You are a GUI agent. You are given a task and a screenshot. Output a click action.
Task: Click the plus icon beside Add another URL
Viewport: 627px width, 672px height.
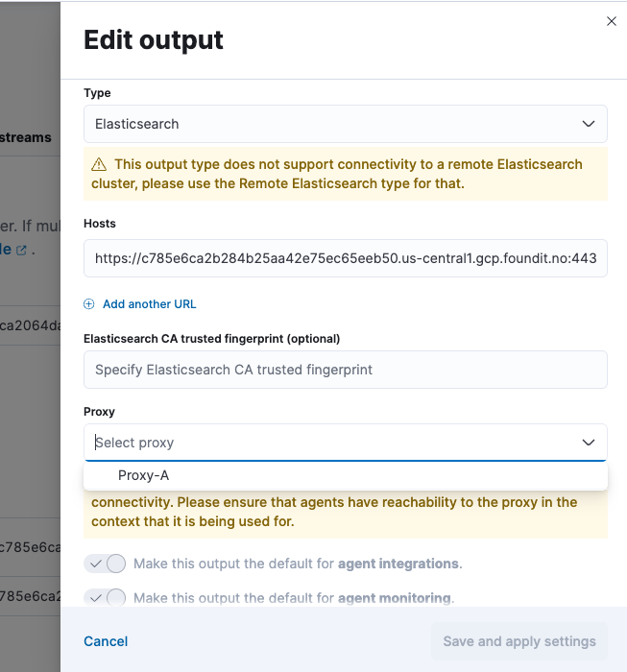pos(89,304)
